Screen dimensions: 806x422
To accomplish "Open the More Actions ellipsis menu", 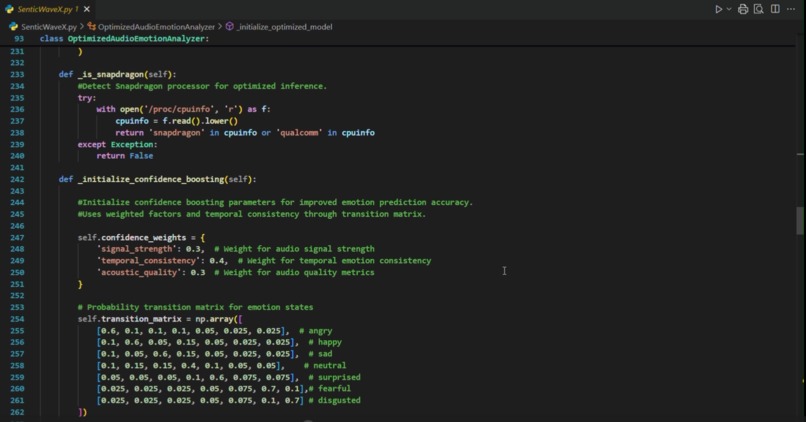I will (x=791, y=9).
